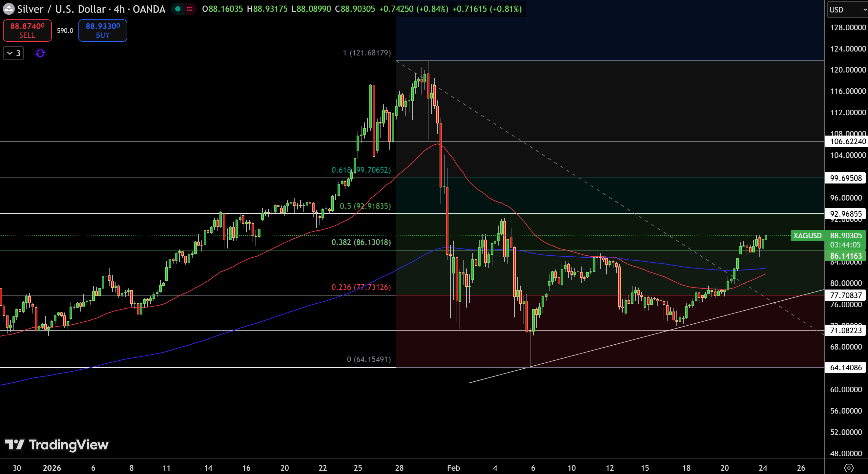Click the 26 date on time axis
Screen dimensions: 868x474
[801, 468]
